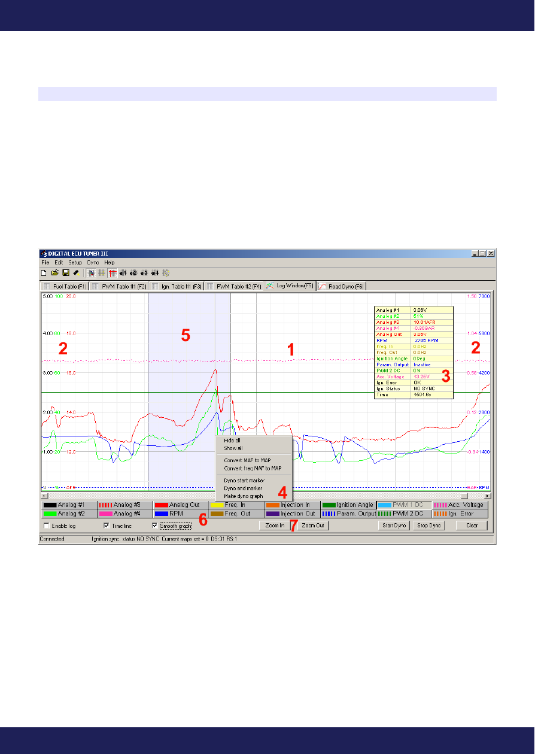Viewport: 535px width, 756px height.
Task: Click the ai4 toolbar icon
Action: click(x=155, y=272)
